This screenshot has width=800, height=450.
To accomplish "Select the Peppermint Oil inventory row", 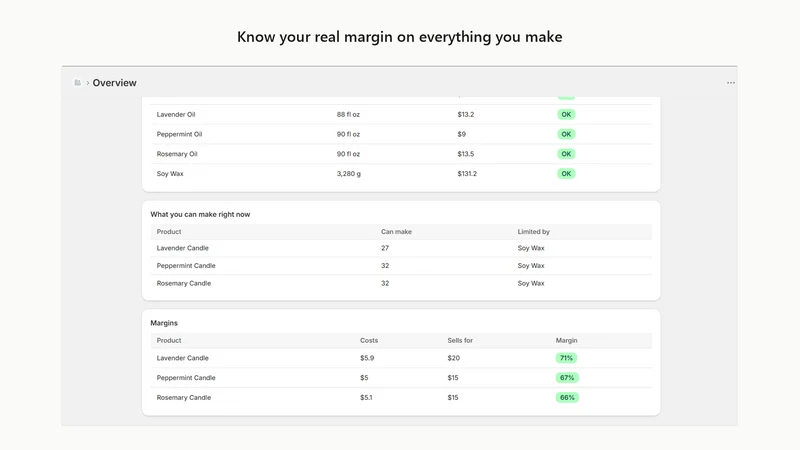I will 401,134.
